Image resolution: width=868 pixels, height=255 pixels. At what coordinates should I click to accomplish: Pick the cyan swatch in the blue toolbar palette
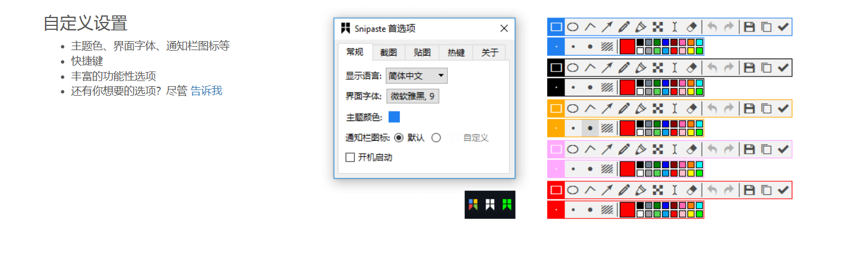tap(699, 42)
